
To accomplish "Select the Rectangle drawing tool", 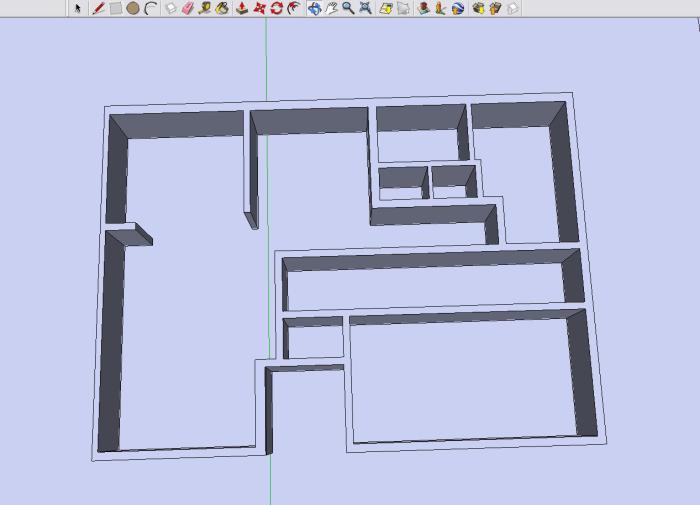I will [x=115, y=8].
